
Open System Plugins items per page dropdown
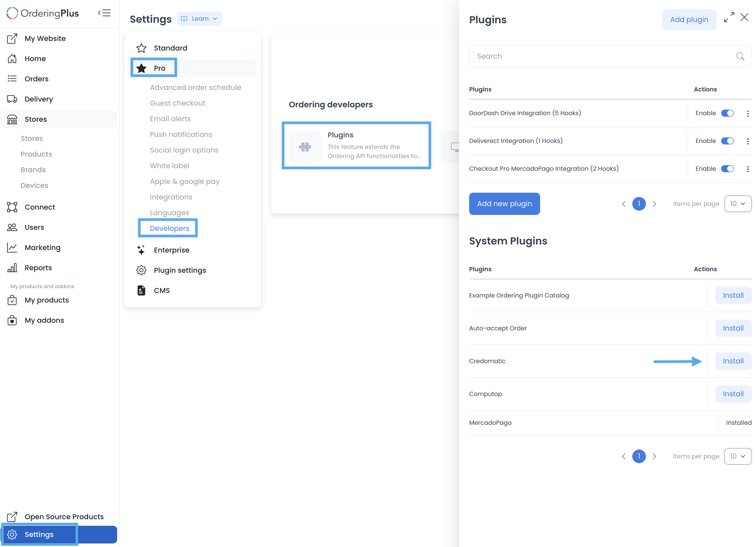pos(738,456)
